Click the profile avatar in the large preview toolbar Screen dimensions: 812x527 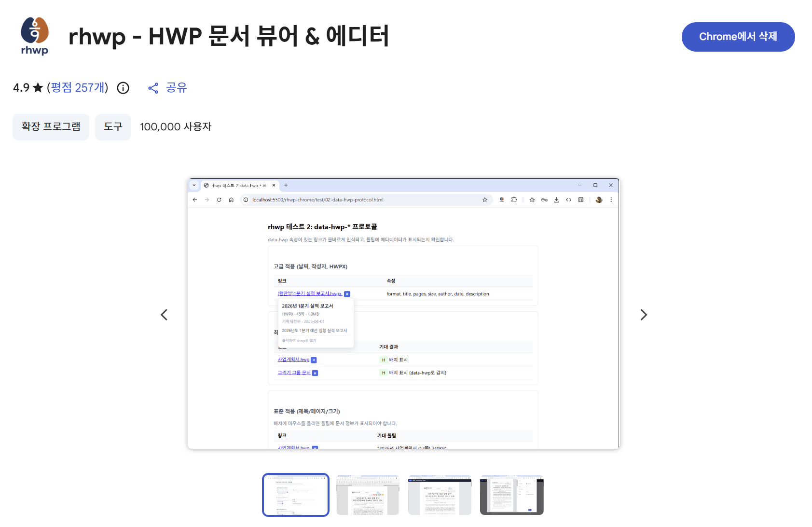pyautogui.click(x=599, y=200)
